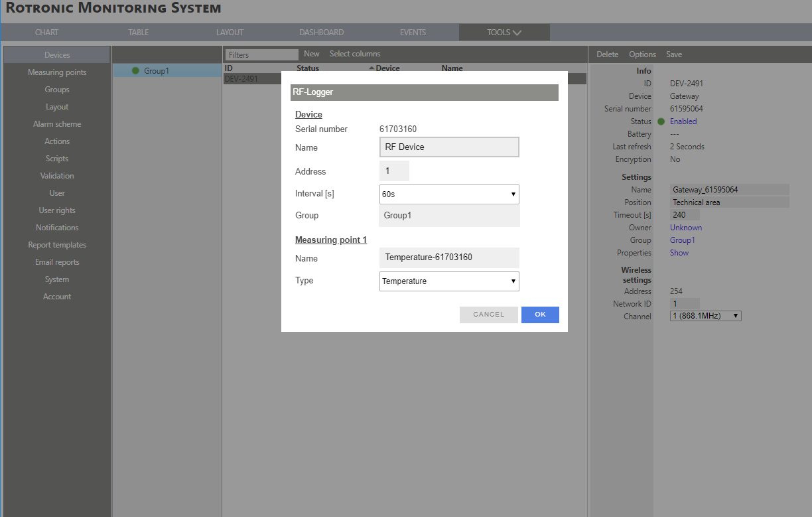Screen dimensions: 812x517
Task: Click the Filters input field
Action: [x=261, y=55]
